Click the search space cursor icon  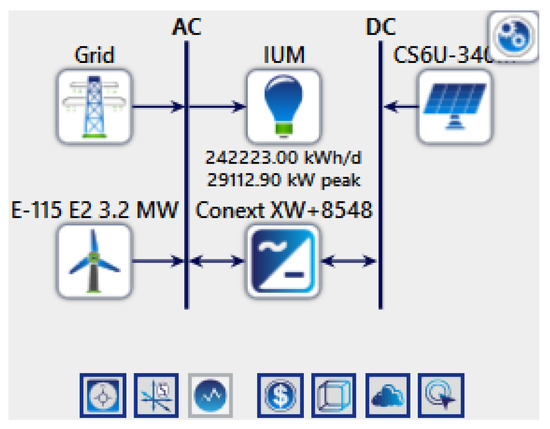(x=441, y=396)
